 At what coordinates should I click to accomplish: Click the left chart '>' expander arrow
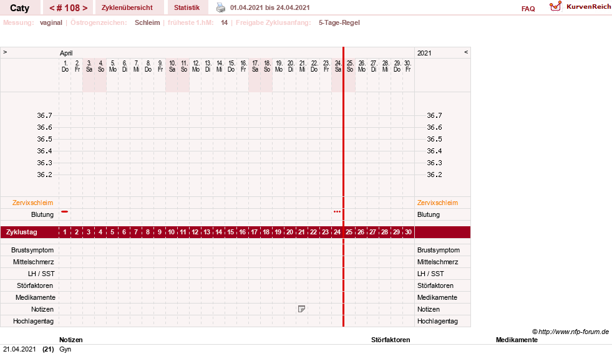point(5,52)
